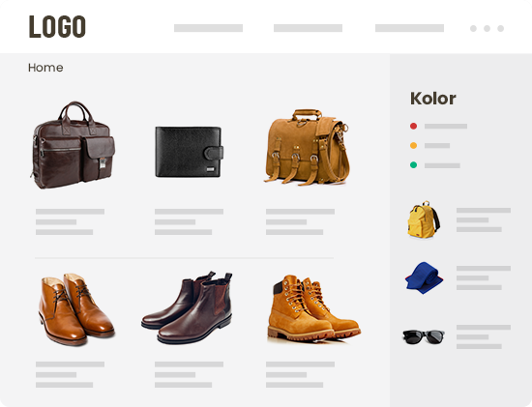Viewport: 532px width, 407px height.
Task: Go to the Home breadcrumb link
Action: [x=45, y=68]
